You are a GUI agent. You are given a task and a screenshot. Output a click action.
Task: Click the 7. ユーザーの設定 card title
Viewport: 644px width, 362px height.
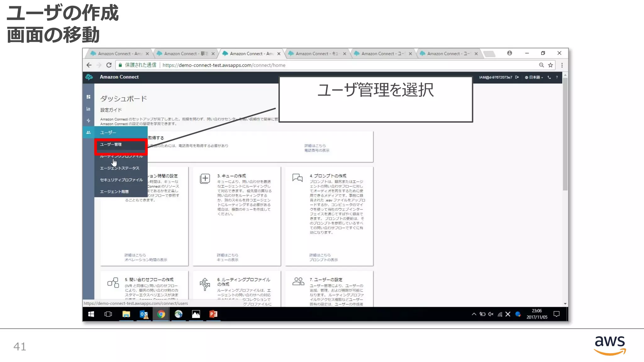[x=326, y=280]
